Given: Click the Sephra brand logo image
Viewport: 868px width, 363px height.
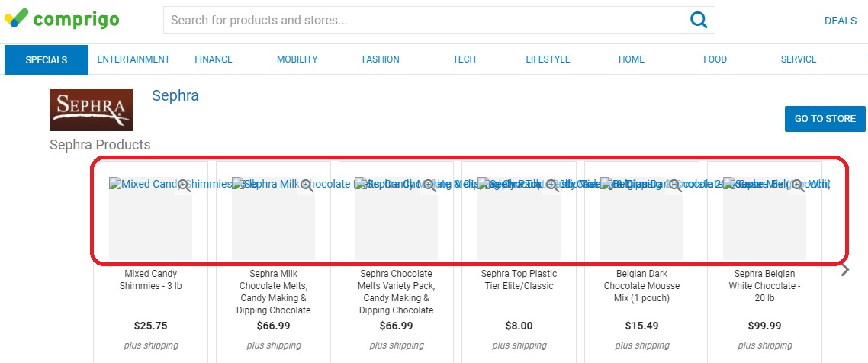Looking at the screenshot, I should coord(92,110).
